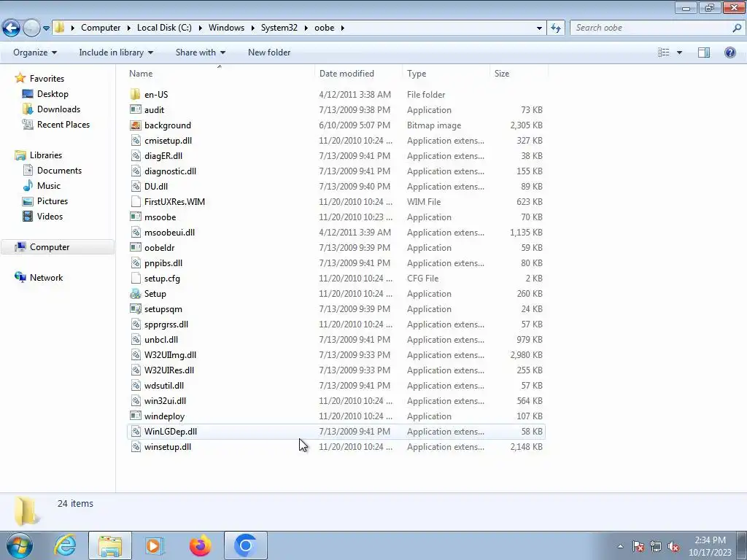Open the Pictures library

pos(53,201)
